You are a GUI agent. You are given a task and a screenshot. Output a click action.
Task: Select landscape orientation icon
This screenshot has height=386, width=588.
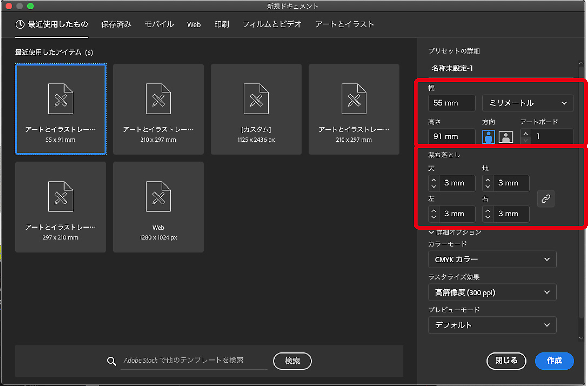coord(506,137)
